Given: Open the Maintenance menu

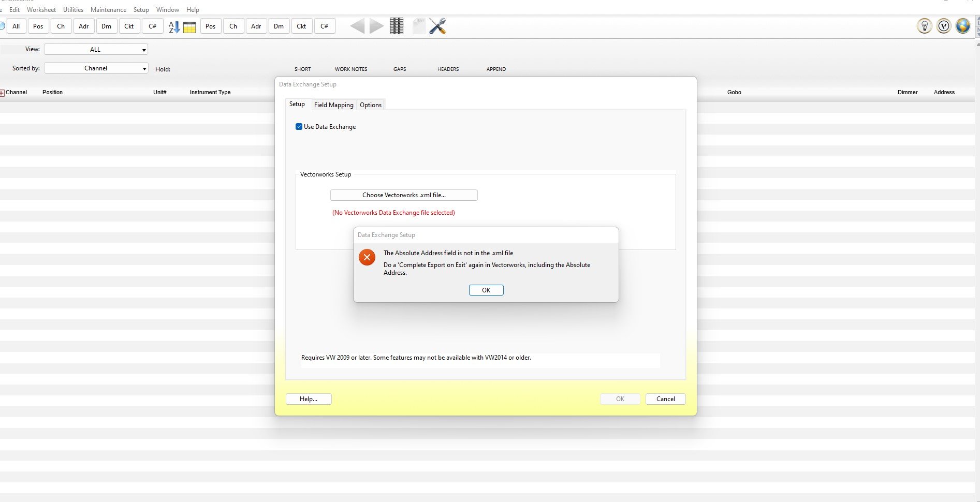Looking at the screenshot, I should click(108, 10).
